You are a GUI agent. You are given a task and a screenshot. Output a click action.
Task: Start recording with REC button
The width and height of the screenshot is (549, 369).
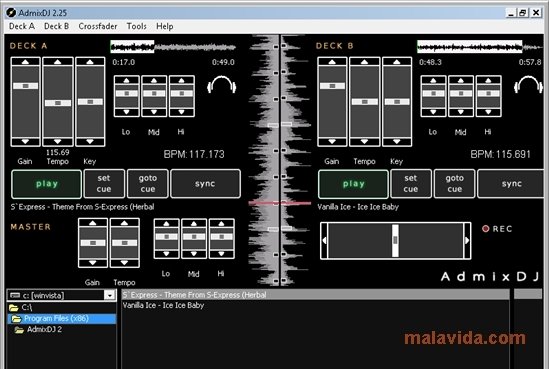pyautogui.click(x=497, y=229)
